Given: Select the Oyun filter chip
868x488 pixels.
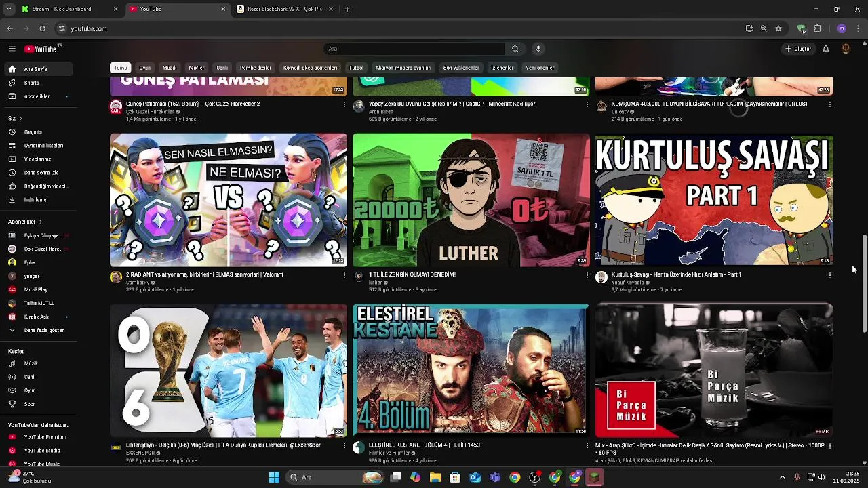Looking at the screenshot, I should tap(145, 68).
